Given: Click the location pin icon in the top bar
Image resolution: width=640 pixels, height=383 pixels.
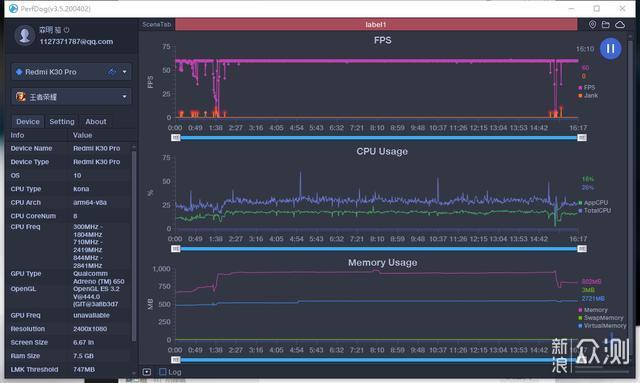Looking at the screenshot, I should 592,24.
